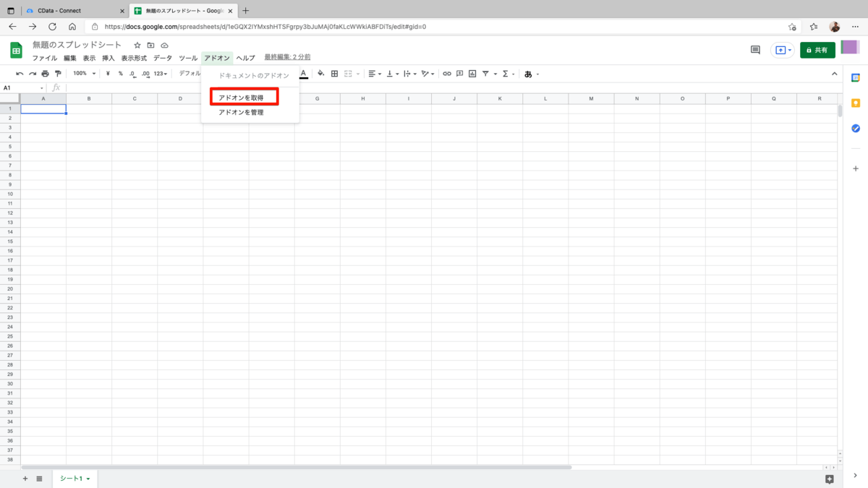Viewport: 868px width, 488px height.
Task: Activate the paint format roller icon
Action: tap(58, 74)
